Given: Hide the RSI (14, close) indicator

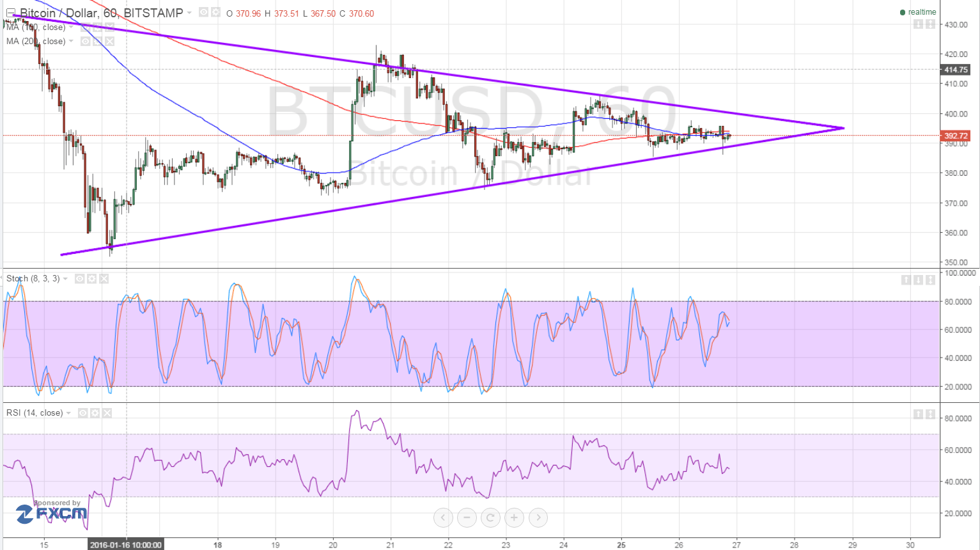Looking at the screenshot, I should [x=82, y=413].
